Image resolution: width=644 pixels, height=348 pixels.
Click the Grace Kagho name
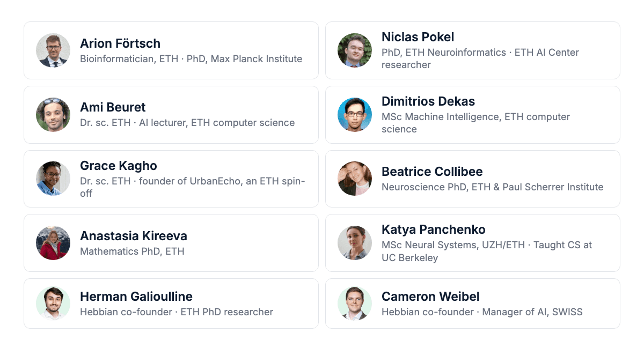click(119, 166)
